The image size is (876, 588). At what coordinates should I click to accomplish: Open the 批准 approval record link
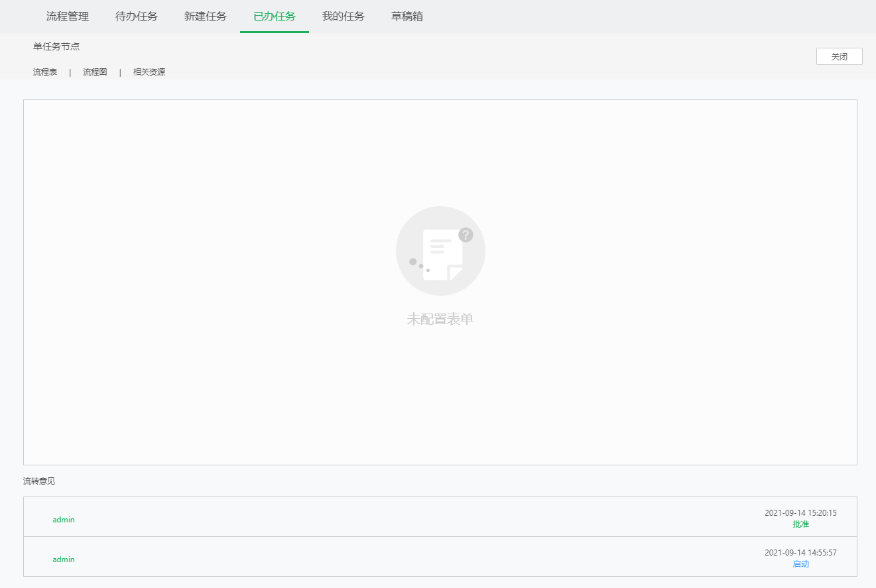pos(800,524)
